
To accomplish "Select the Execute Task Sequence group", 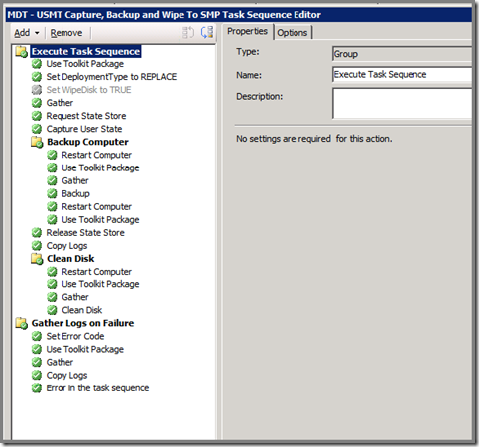I will (86, 52).
